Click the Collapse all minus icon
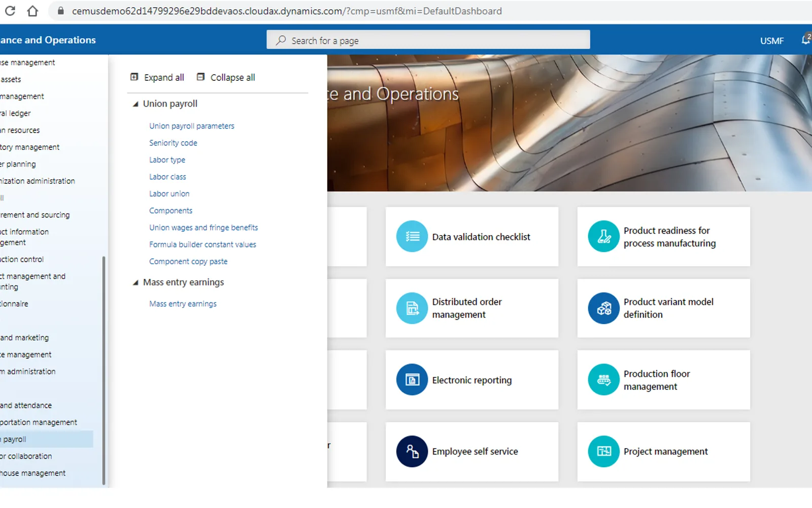 click(200, 77)
